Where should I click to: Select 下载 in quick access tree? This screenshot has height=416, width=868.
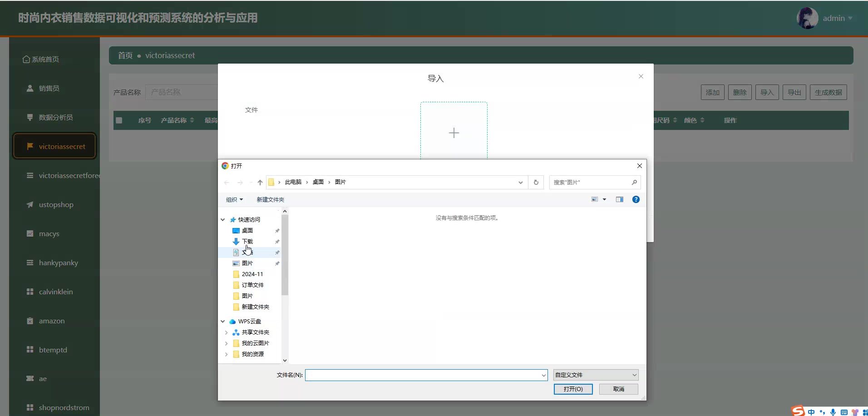[247, 241]
